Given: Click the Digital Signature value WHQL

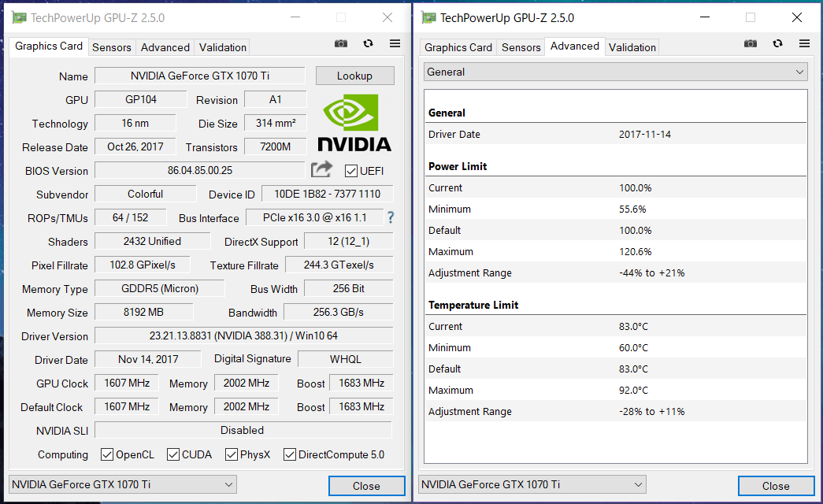Looking at the screenshot, I should [x=346, y=359].
